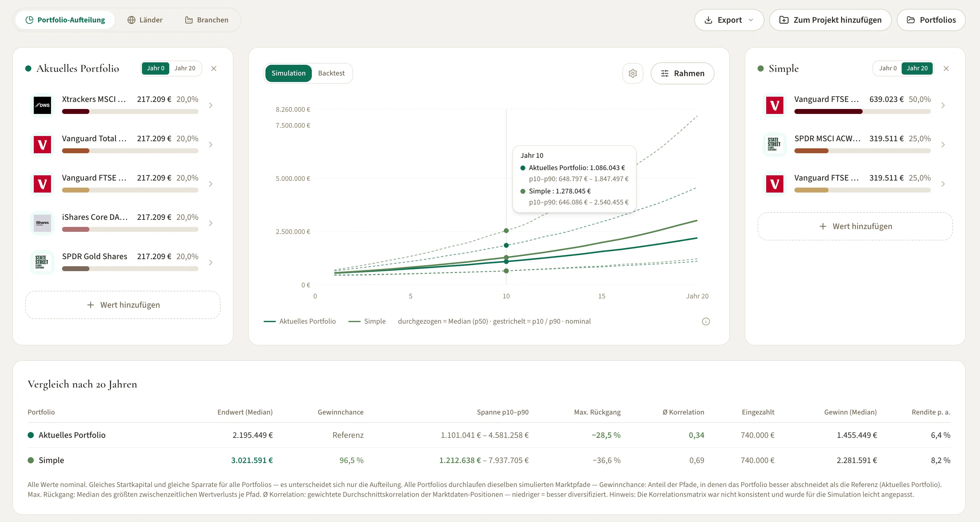The image size is (980, 522).
Task: Click Vanguard FTSE logo in Aktuelles Portfolio
Action: click(42, 184)
